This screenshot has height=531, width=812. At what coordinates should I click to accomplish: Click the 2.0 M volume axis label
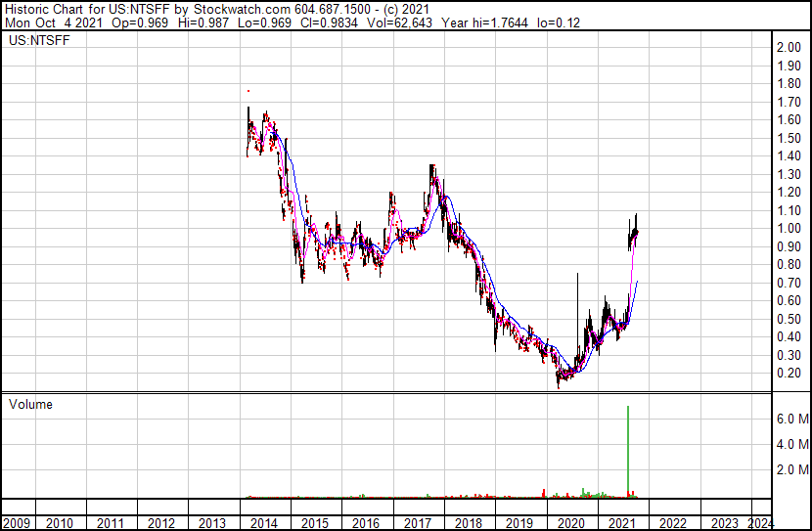(792, 469)
